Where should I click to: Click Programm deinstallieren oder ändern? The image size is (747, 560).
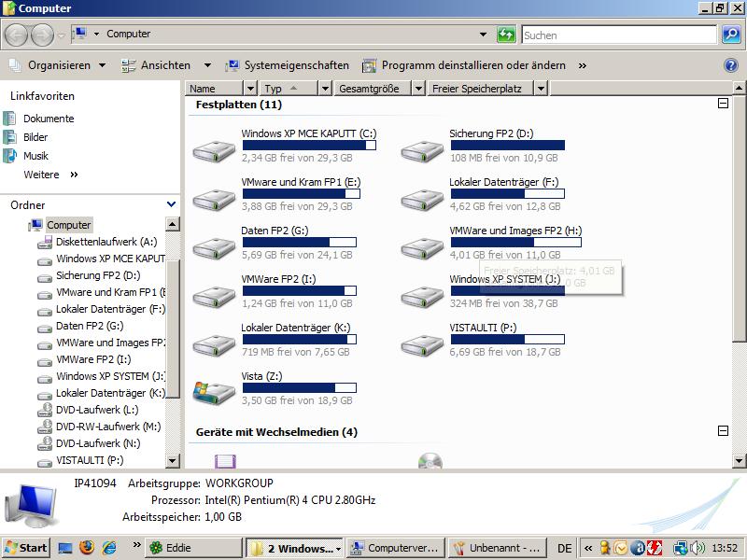pyautogui.click(x=473, y=65)
